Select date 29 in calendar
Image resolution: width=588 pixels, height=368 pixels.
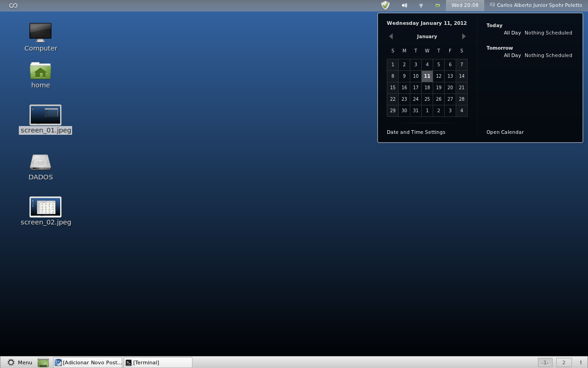(x=393, y=110)
